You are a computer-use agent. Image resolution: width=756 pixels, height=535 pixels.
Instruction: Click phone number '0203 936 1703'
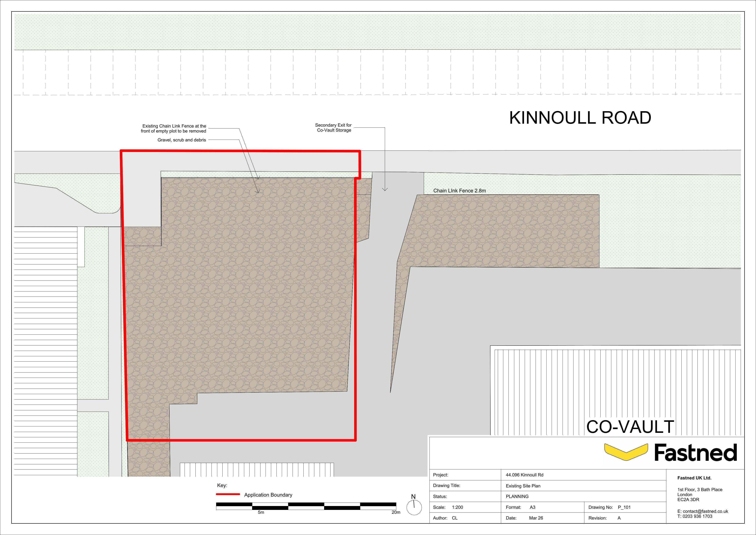[x=697, y=516]
